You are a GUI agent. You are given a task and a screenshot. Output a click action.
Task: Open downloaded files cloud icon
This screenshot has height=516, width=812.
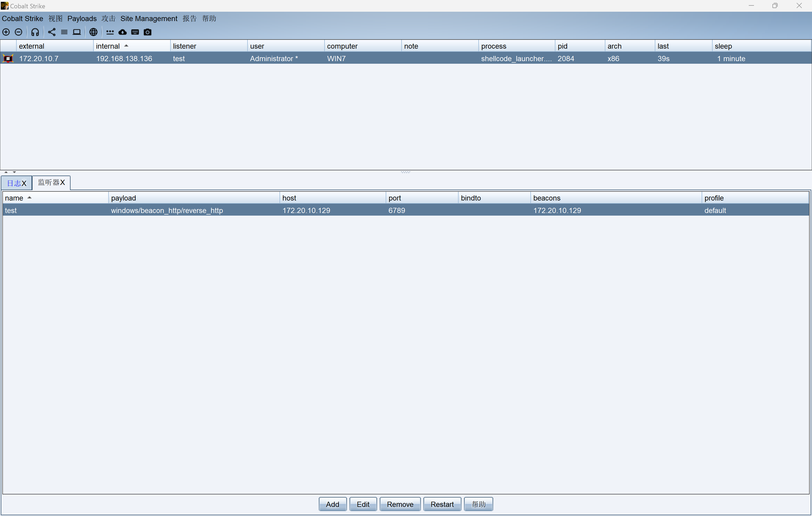click(122, 32)
